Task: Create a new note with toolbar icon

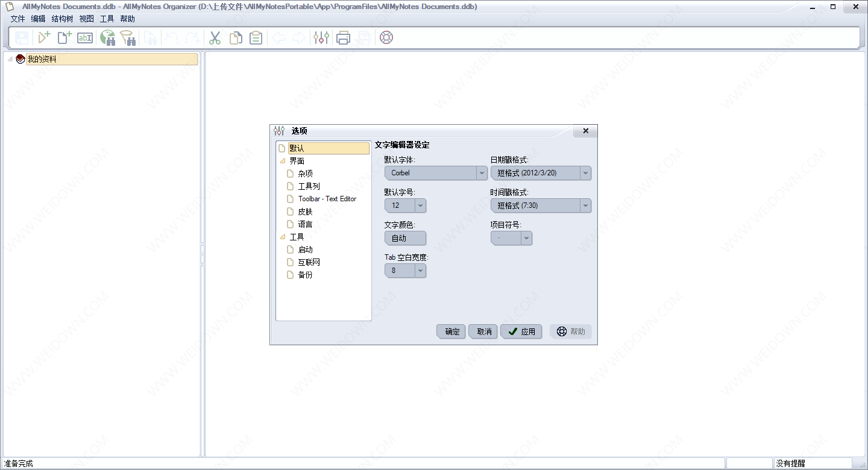Action: tap(64, 38)
